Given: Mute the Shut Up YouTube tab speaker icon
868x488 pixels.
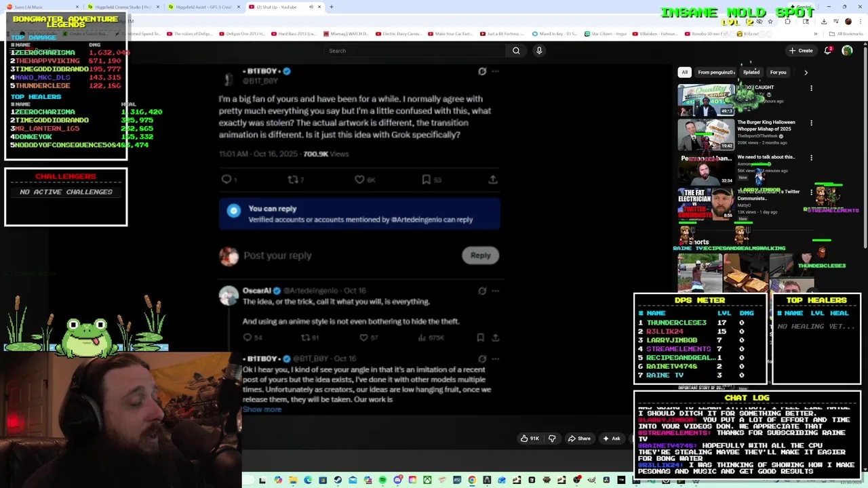Looking at the screenshot, I should coord(311,7).
